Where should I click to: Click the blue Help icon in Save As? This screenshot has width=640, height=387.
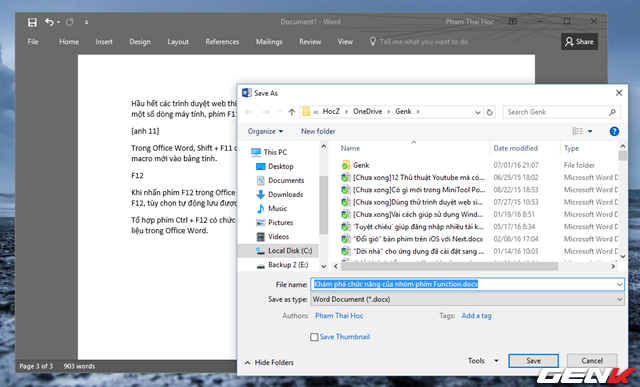[614, 131]
